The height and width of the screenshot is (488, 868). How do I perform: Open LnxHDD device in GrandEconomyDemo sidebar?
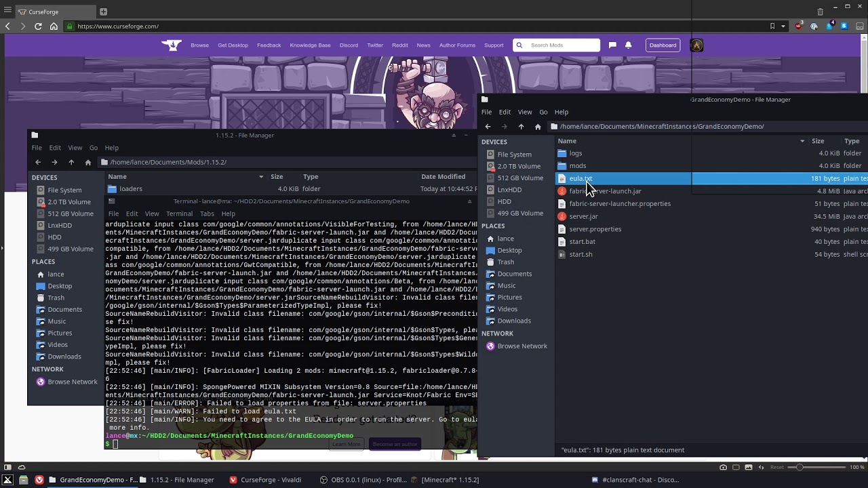(509, 190)
